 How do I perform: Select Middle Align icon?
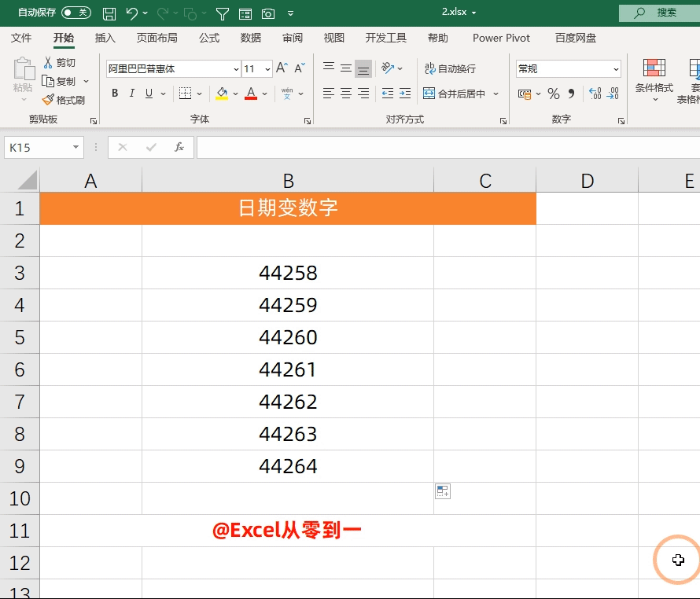pos(346,68)
